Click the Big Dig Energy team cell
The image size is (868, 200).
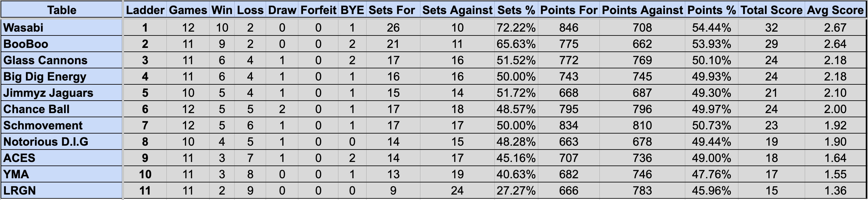click(61, 76)
